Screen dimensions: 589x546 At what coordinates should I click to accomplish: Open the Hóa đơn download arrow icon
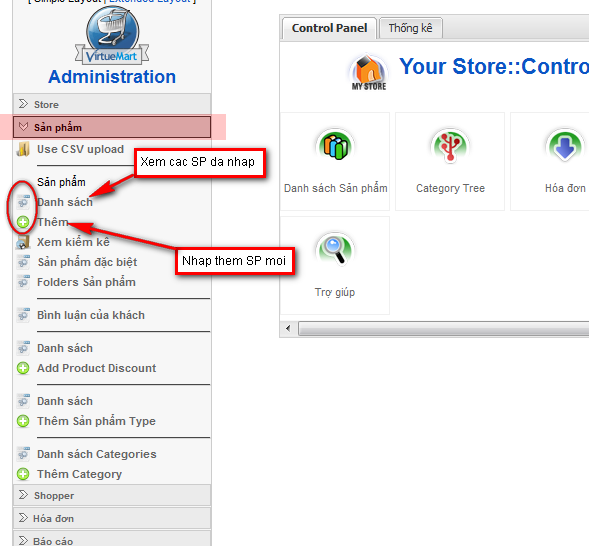coord(565,146)
